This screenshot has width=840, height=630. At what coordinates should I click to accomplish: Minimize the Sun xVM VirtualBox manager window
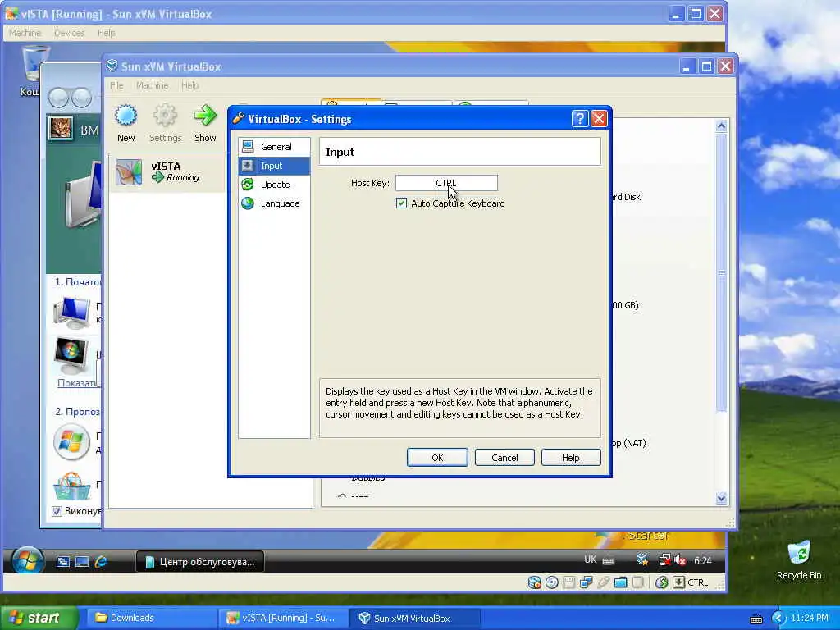687,66
